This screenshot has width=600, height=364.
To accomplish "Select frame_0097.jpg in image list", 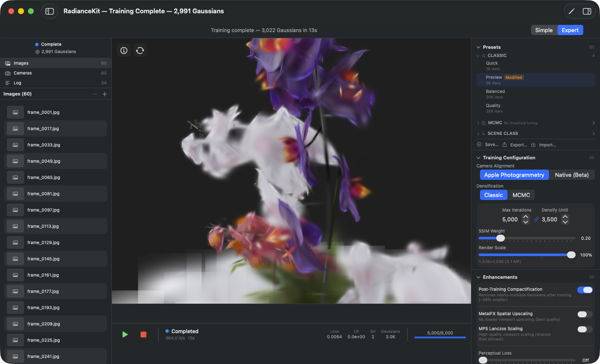I will [56, 210].
